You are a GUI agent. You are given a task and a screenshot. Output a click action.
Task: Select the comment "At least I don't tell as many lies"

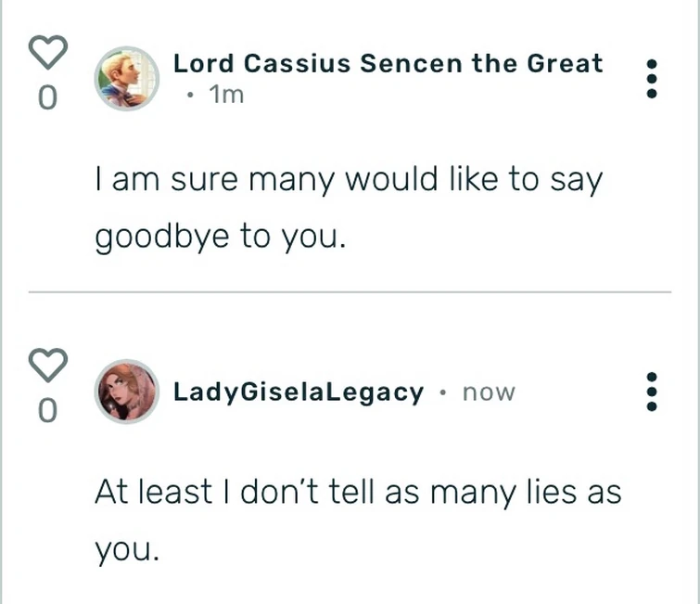(358, 492)
